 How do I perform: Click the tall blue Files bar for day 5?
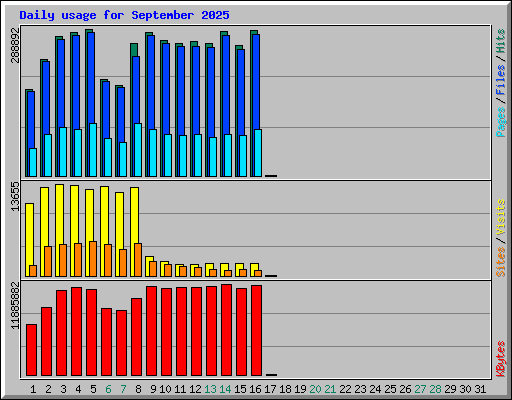91,78
